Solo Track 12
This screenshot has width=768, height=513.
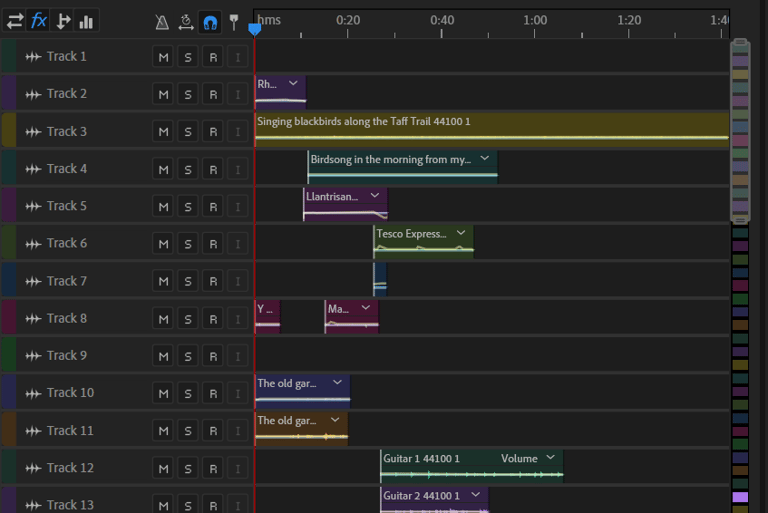click(188, 468)
